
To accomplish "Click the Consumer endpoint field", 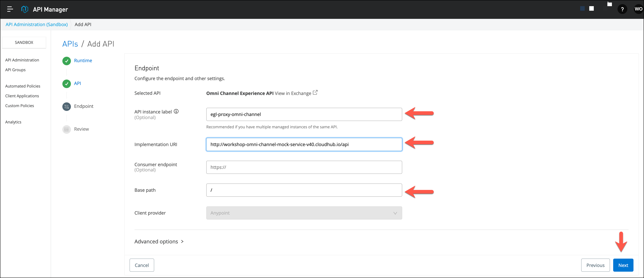I will tap(304, 167).
